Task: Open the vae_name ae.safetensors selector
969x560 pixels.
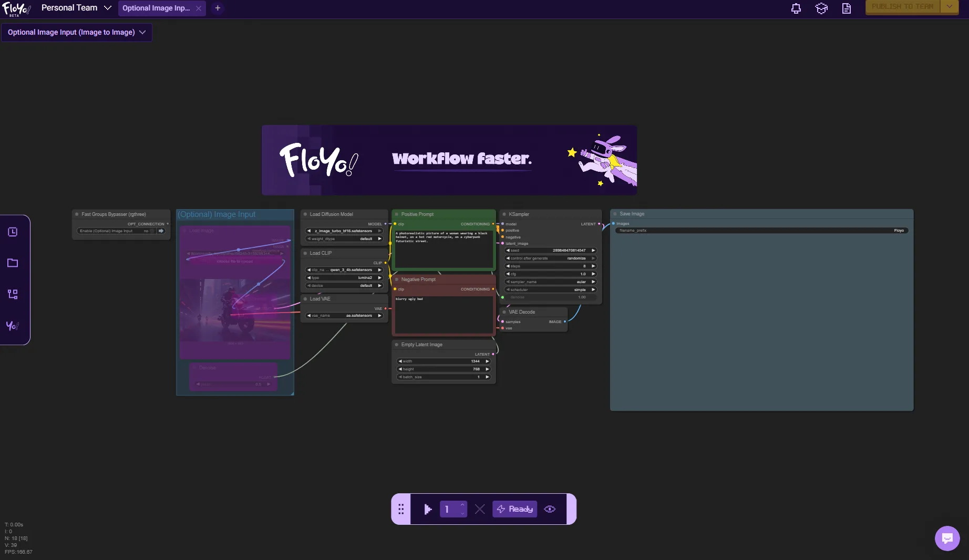Action: (344, 316)
